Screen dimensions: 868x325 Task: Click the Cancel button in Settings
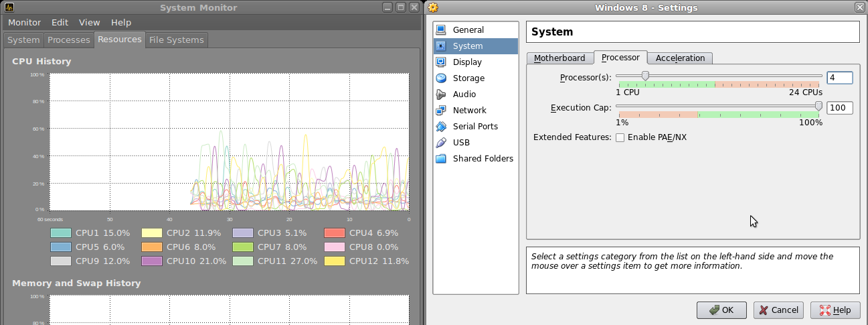click(778, 310)
